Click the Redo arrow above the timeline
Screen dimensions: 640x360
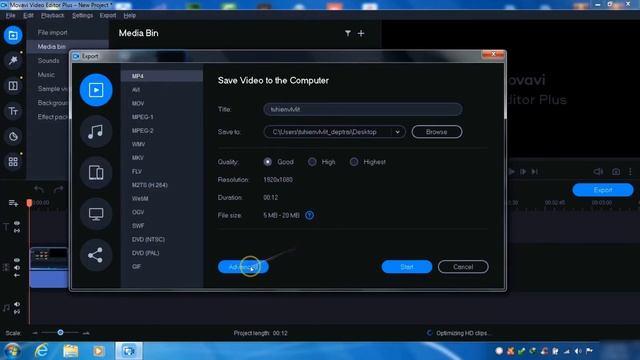click(58, 189)
